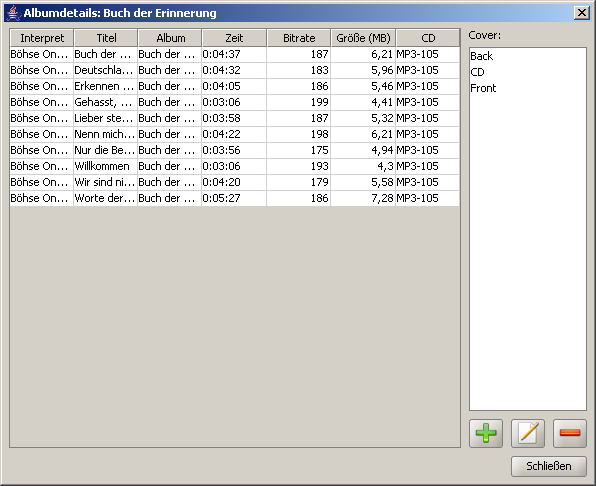Image resolution: width=596 pixels, height=486 pixels.
Task: Click the Zeit column header
Action: pos(234,38)
